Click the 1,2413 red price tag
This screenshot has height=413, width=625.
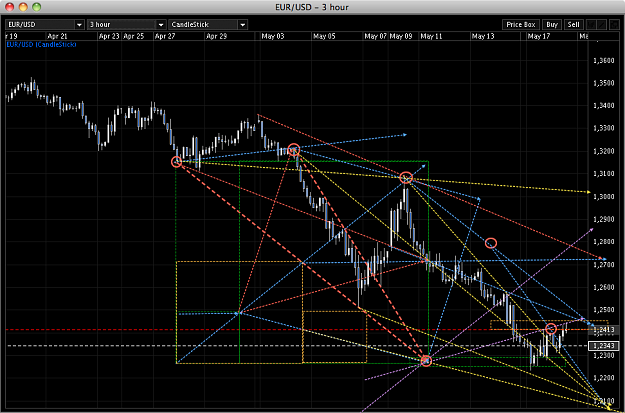604,330
